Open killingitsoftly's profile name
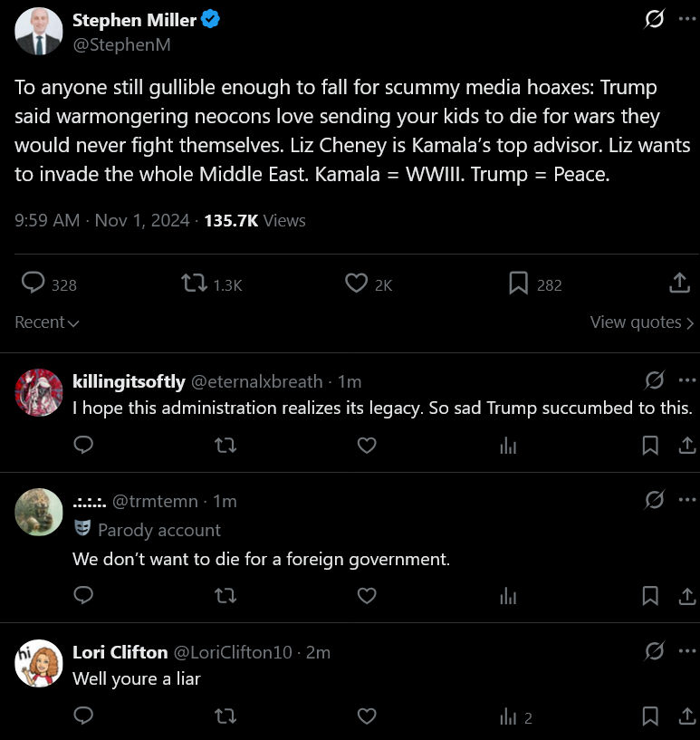Screen dimensions: 700x740 (x=129, y=382)
